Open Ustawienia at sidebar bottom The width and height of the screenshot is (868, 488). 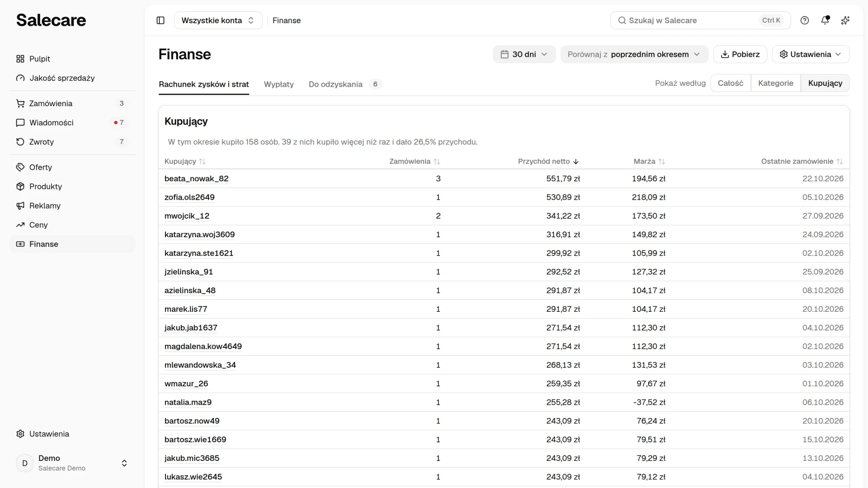pyautogui.click(x=72, y=434)
